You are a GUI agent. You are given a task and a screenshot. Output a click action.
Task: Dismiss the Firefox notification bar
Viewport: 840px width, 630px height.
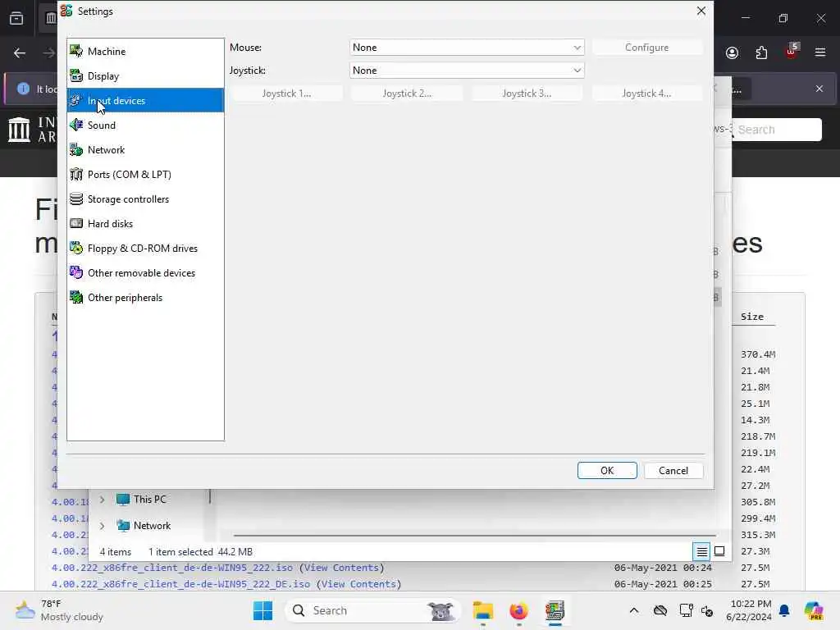(x=819, y=89)
